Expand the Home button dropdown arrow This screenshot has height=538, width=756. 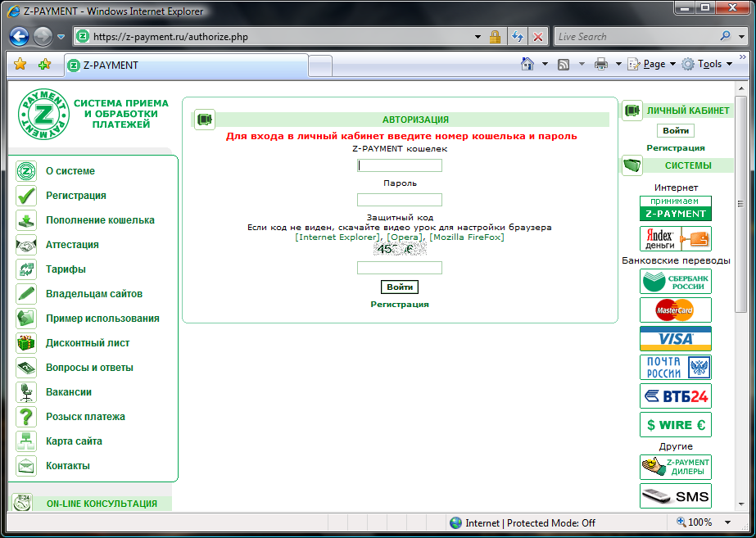545,64
